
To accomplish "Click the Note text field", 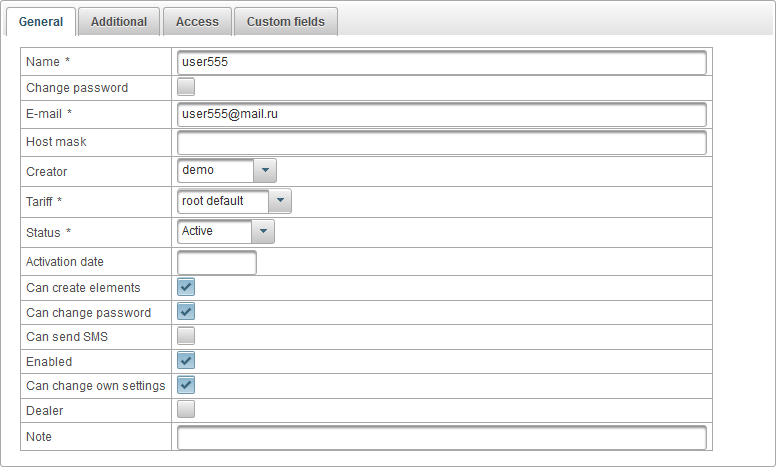I will coord(441,437).
